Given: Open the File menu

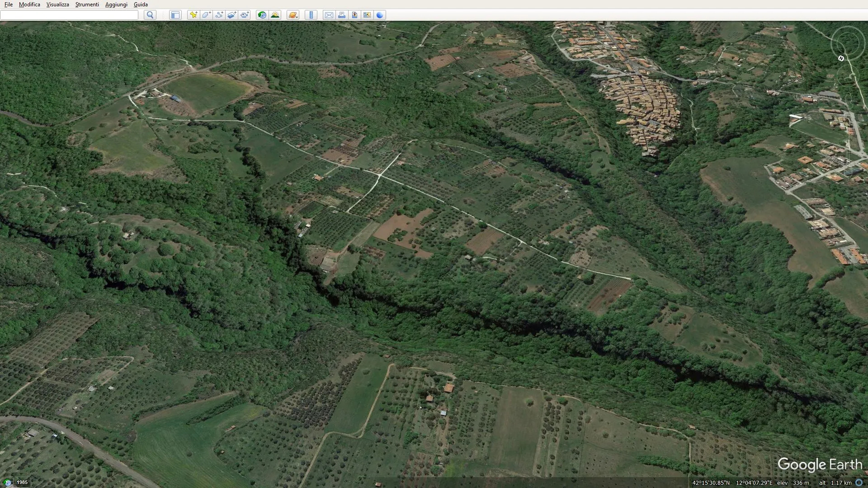Looking at the screenshot, I should tap(8, 4).
